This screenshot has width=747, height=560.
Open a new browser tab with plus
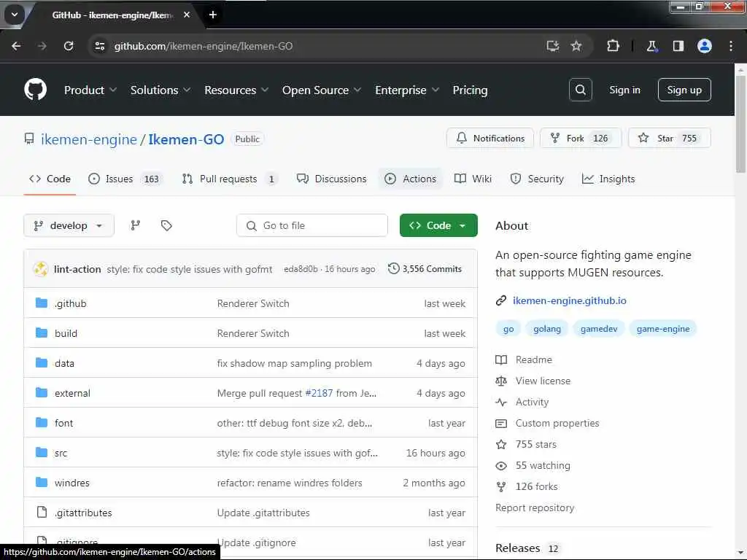point(213,15)
